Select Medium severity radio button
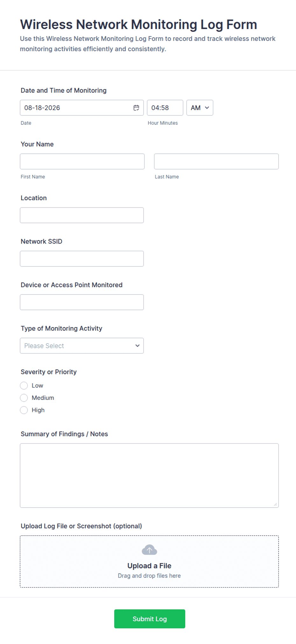Image resolution: width=296 pixels, height=644 pixels. click(x=24, y=398)
